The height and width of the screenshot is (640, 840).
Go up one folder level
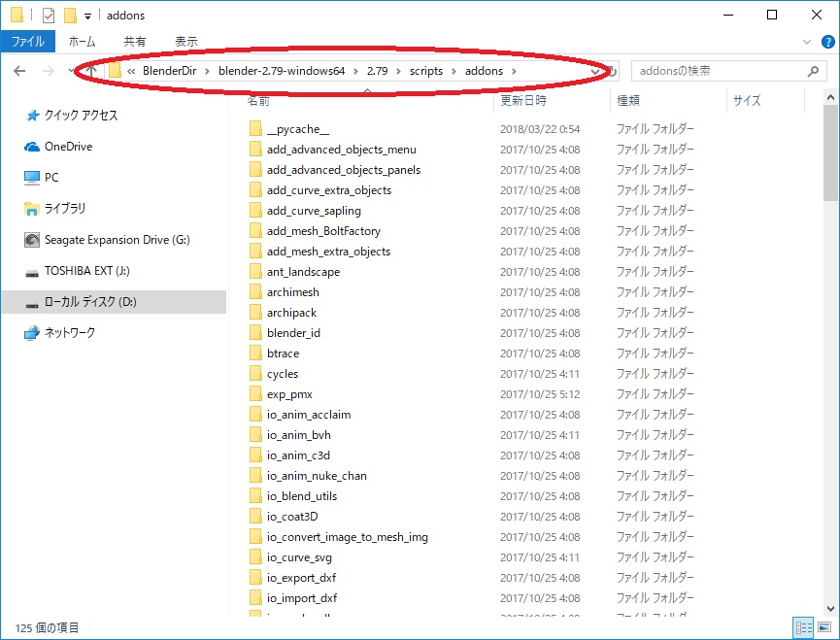91,71
